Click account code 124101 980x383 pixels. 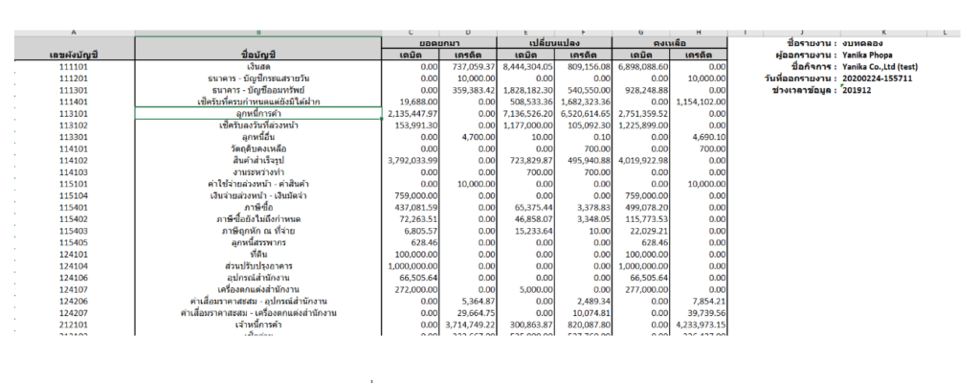click(74, 254)
